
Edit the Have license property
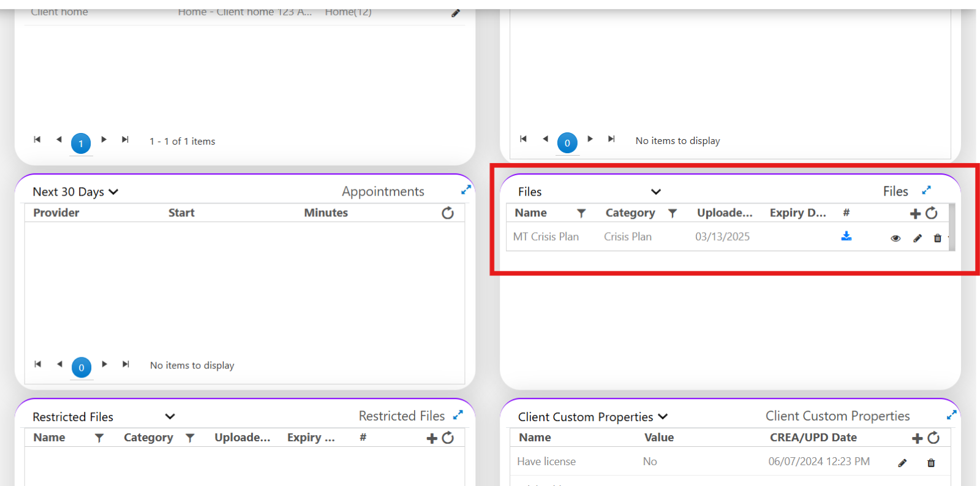tap(902, 463)
